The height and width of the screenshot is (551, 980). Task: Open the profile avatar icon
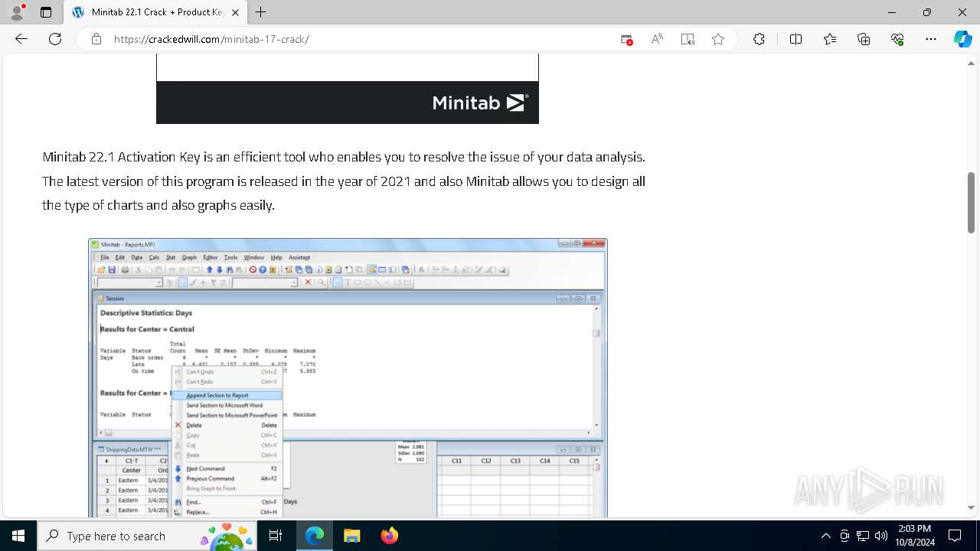[x=17, y=12]
